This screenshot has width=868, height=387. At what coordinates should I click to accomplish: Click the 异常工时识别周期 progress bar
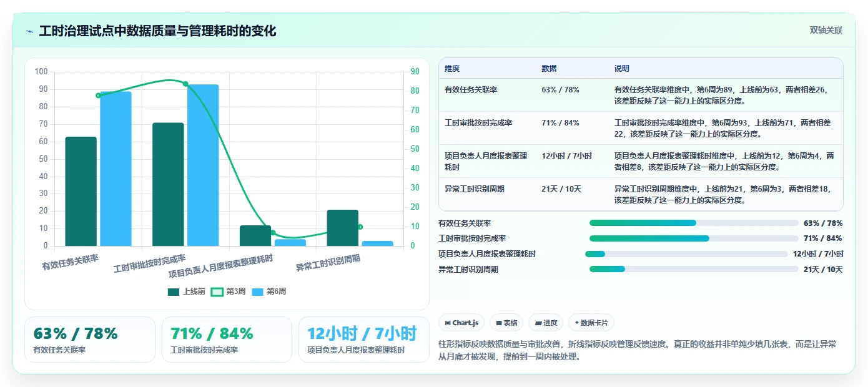[694, 269]
